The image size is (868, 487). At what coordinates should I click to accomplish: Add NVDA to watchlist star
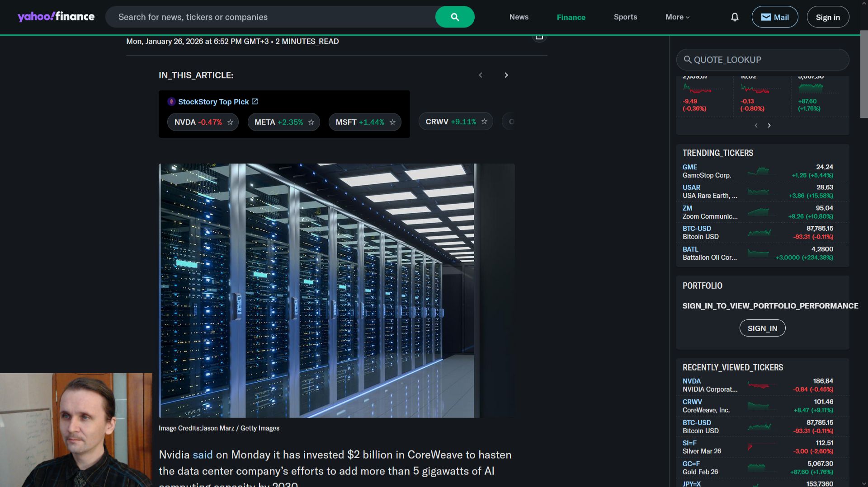click(230, 122)
